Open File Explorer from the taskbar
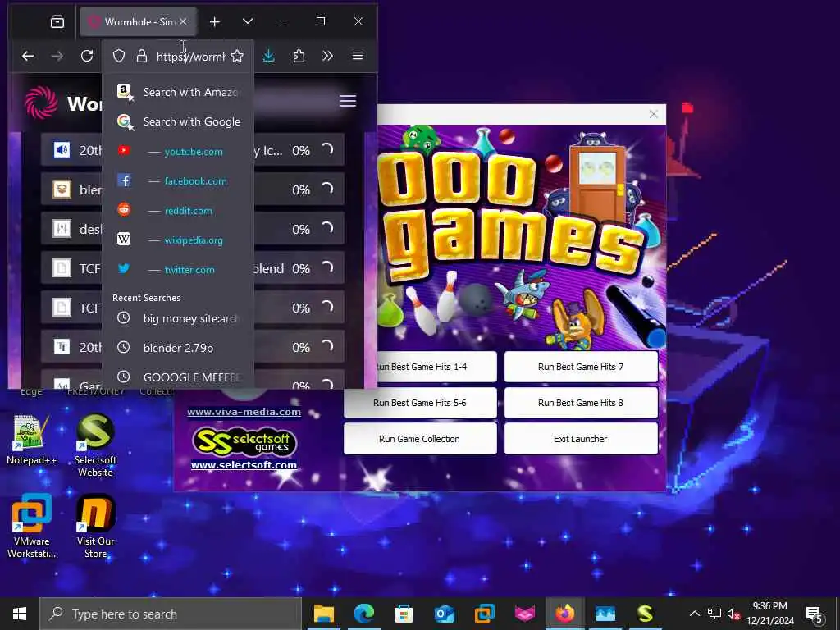The width and height of the screenshot is (840, 630). click(x=323, y=614)
